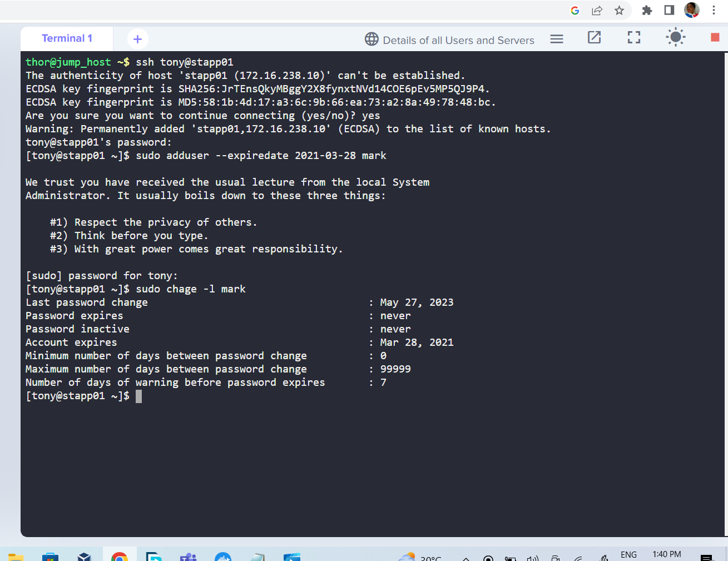Click inside the terminal at the stapp01 prompt
This screenshot has height=561, width=728.
(x=139, y=396)
